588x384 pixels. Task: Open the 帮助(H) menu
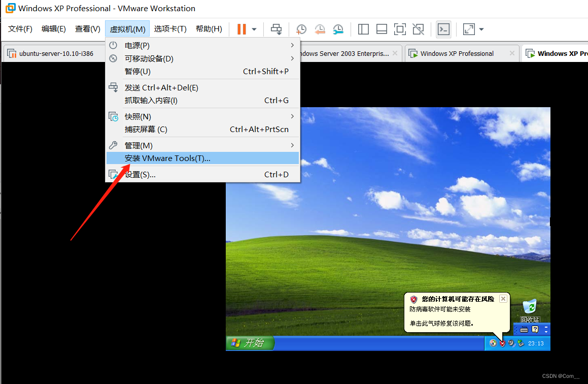click(209, 29)
